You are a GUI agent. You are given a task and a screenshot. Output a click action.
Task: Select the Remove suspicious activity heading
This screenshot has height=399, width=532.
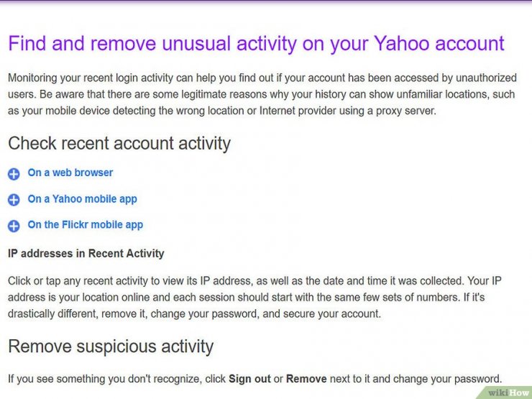click(111, 347)
